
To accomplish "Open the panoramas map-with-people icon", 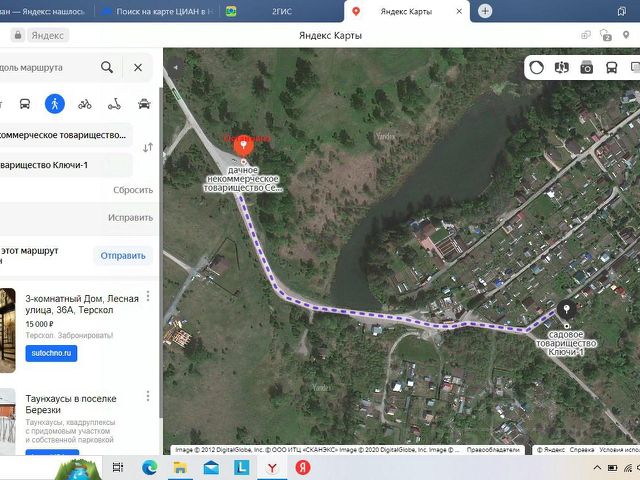I will coord(562,67).
